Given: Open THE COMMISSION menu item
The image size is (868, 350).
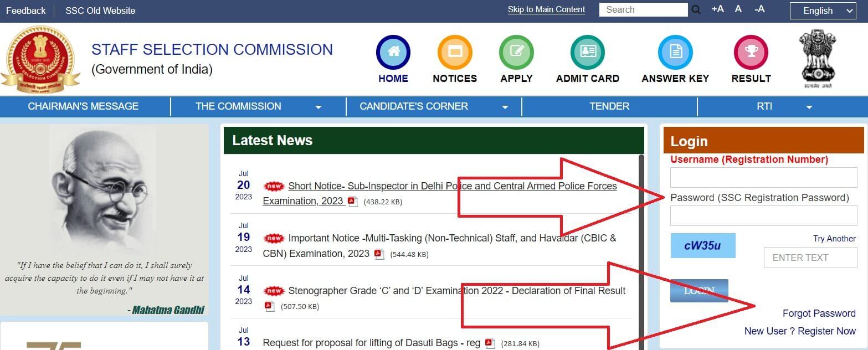Looking at the screenshot, I should 238,106.
